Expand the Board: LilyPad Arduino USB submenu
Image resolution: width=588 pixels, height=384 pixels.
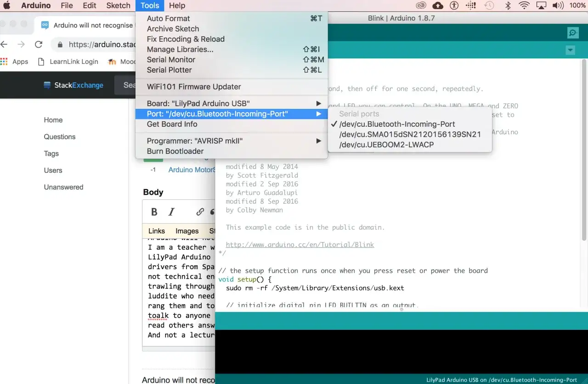pos(232,103)
